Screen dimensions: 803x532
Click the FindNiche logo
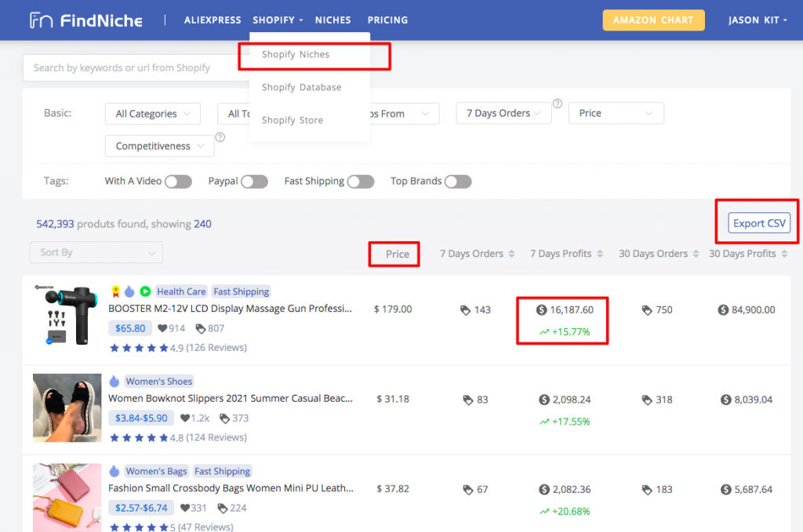pos(86,20)
